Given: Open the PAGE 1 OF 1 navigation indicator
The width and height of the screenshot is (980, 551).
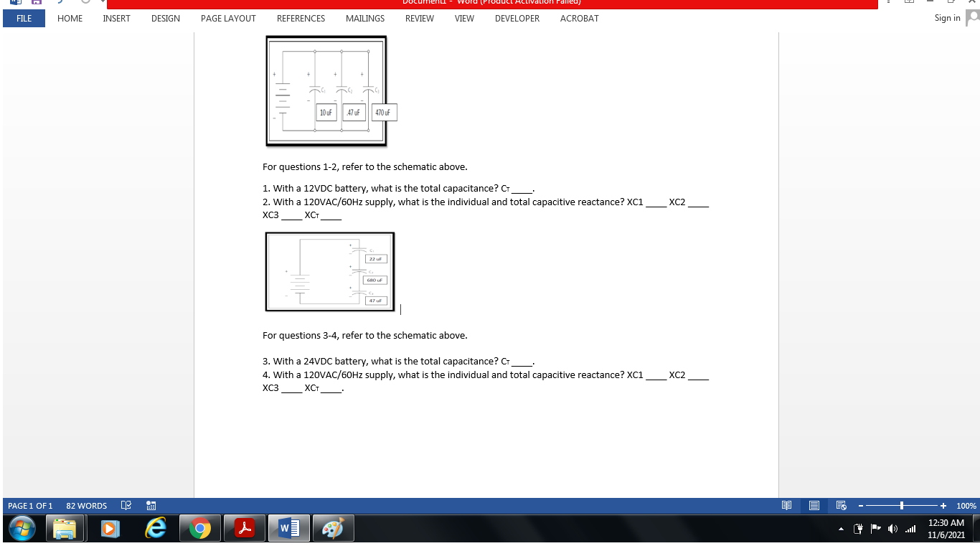Looking at the screenshot, I should click(x=30, y=506).
